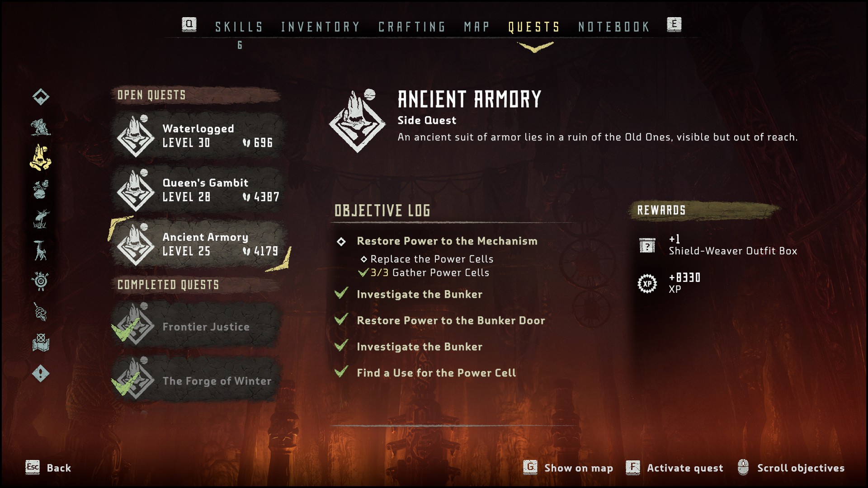This screenshot has width=868, height=488.
Task: Click the Shield-Weaver Outfit Box reward icon
Action: (x=647, y=245)
